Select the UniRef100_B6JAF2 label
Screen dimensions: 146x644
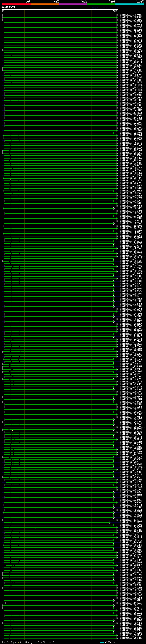click(131, 206)
